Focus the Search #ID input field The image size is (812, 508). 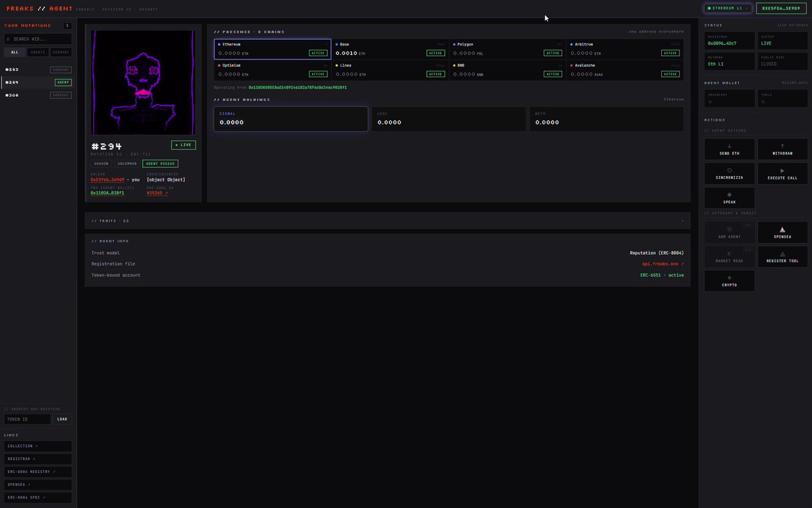pos(38,39)
